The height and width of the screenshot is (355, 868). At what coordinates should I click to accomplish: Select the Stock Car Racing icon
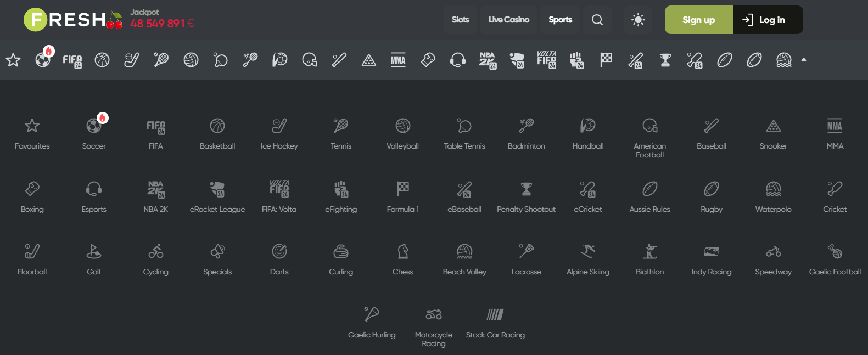[495, 322]
